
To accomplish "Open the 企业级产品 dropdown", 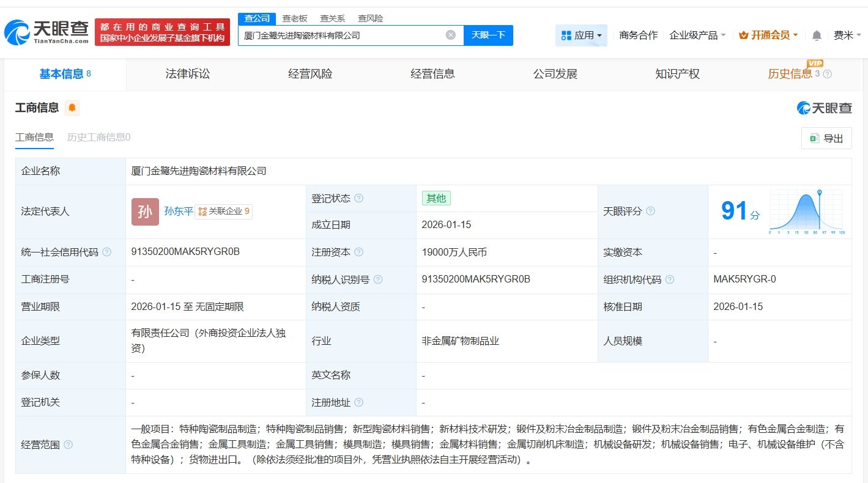I will tap(697, 35).
